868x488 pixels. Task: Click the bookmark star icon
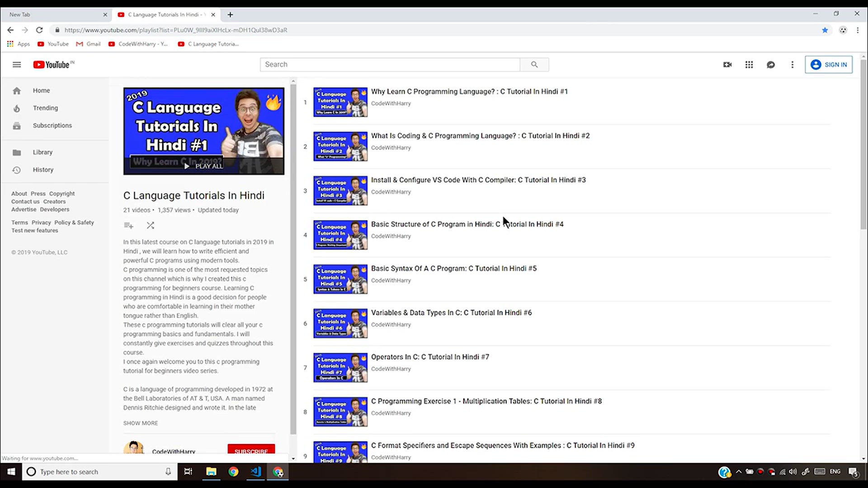[x=825, y=30]
